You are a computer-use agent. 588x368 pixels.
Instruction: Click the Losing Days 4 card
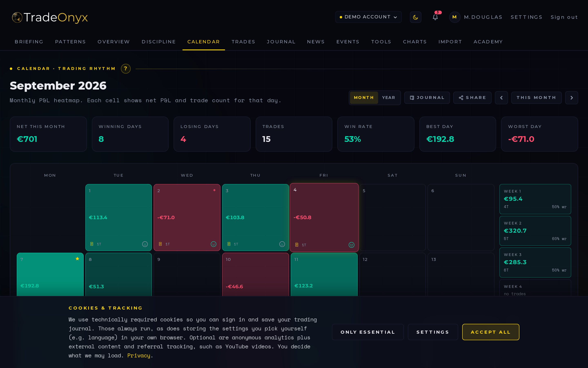[212, 134]
